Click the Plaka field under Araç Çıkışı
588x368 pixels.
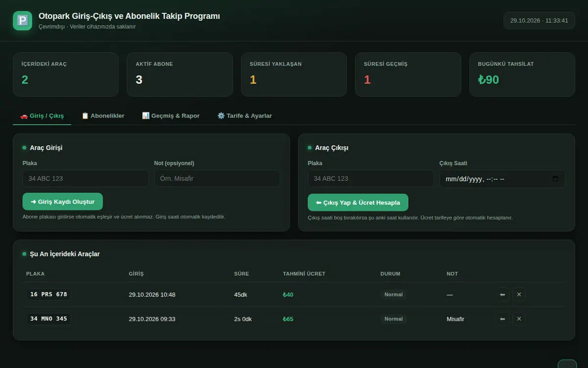click(x=371, y=179)
